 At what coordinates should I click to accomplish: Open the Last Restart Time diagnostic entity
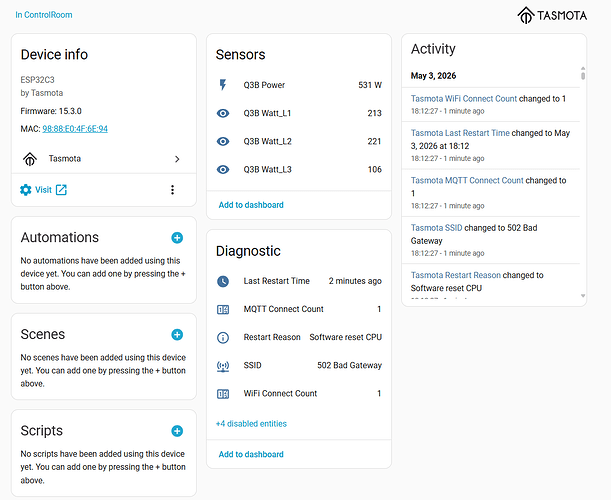[x=299, y=281]
